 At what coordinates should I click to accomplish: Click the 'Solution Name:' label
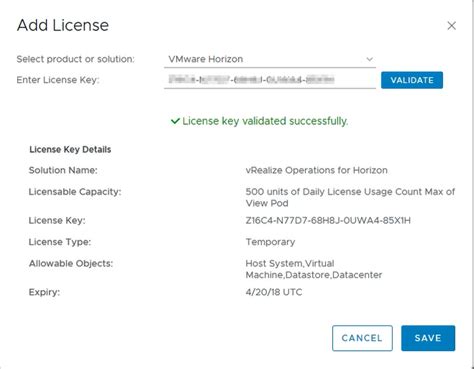(x=63, y=170)
